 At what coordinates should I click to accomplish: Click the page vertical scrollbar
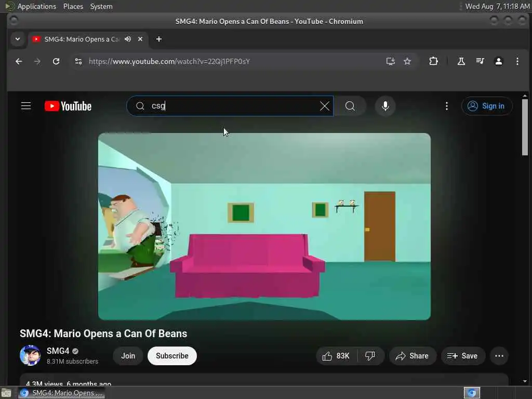pos(525,127)
